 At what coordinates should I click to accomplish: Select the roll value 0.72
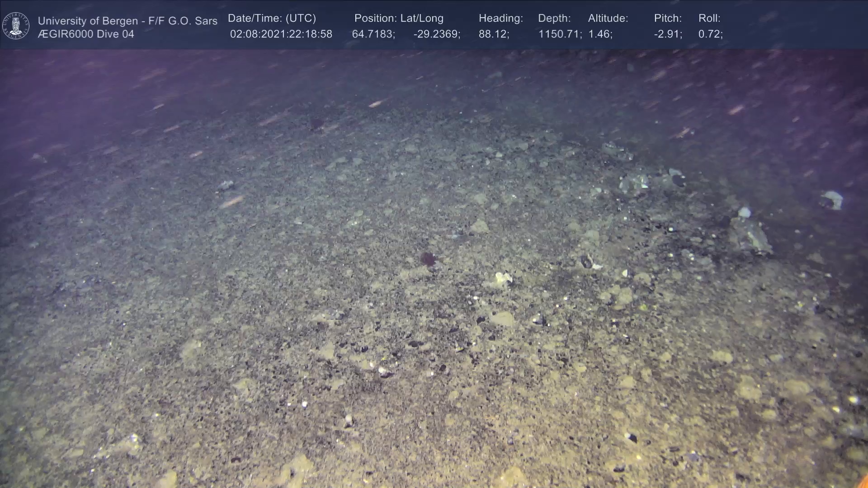pos(710,34)
